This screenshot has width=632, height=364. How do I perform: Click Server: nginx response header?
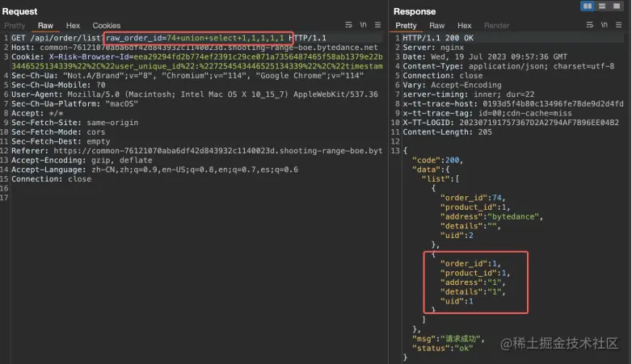(x=433, y=48)
